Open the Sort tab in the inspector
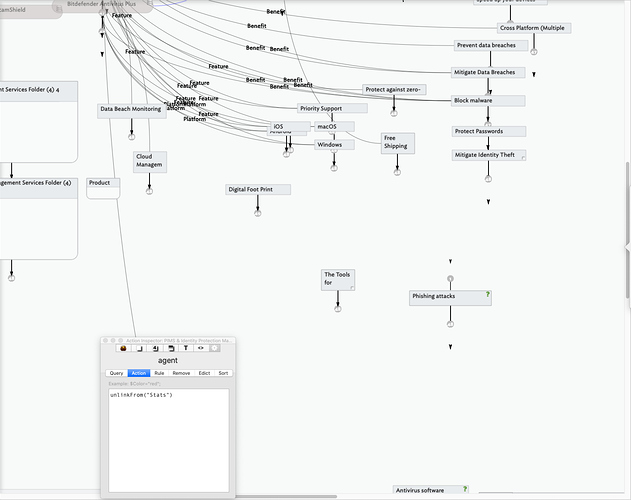This screenshot has width=631, height=500. click(223, 373)
